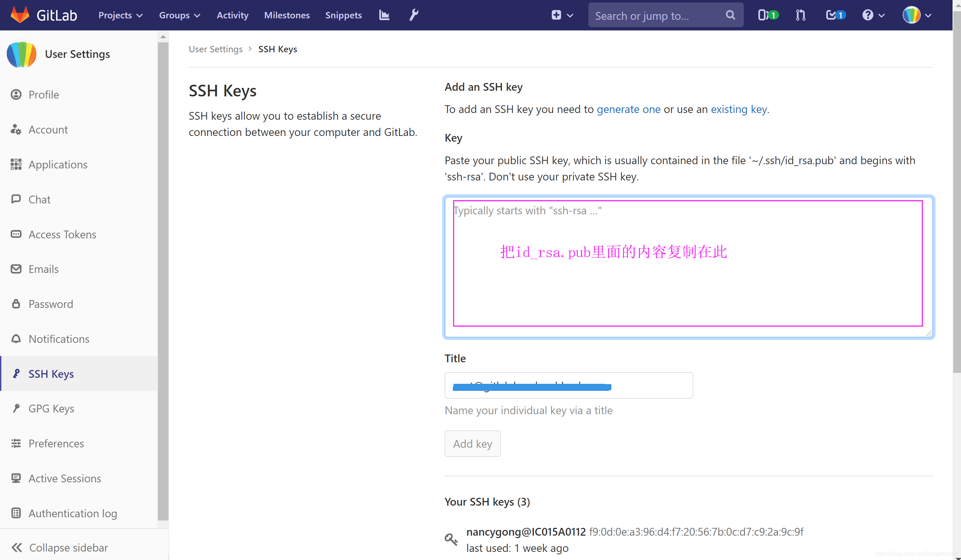Click the Activity menu item

coord(233,15)
